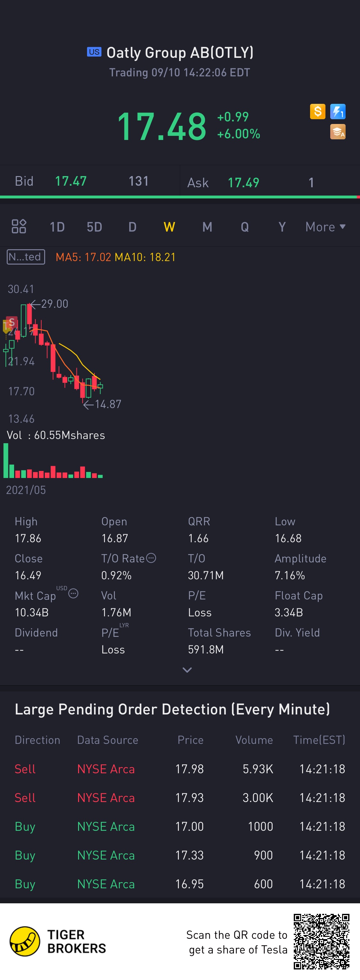Switch to the Q quarterly tab

point(244,227)
